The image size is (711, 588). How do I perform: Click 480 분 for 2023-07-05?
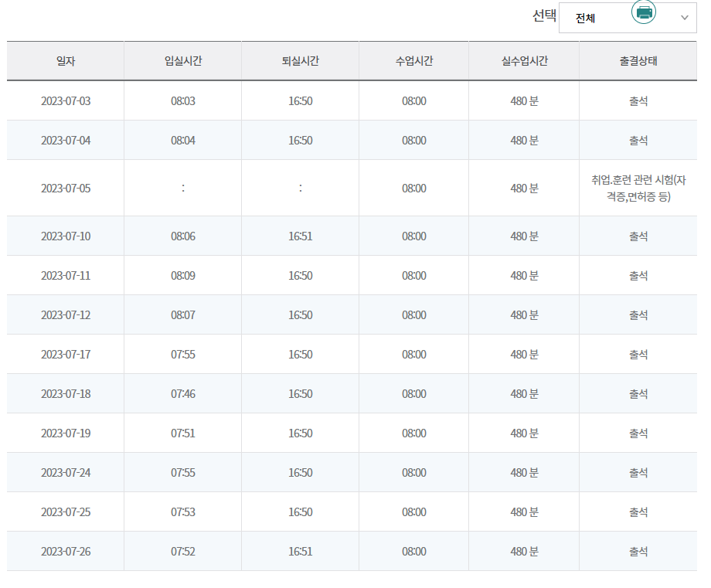pyautogui.click(x=524, y=188)
